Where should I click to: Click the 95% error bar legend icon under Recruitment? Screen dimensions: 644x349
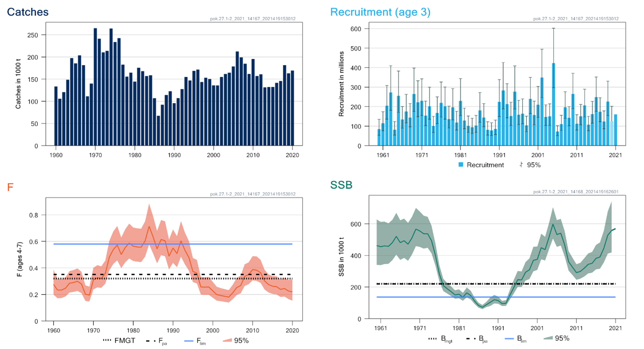click(x=521, y=165)
